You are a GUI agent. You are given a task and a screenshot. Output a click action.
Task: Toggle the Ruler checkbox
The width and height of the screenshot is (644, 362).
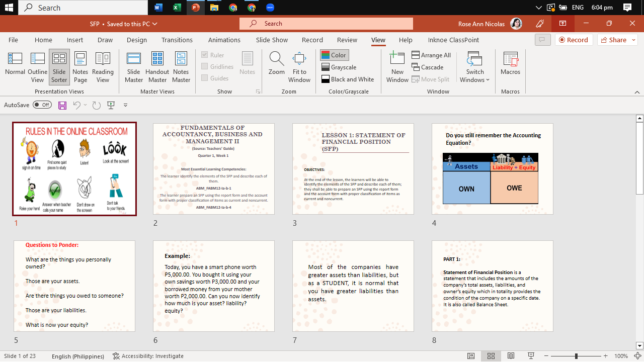point(213,55)
